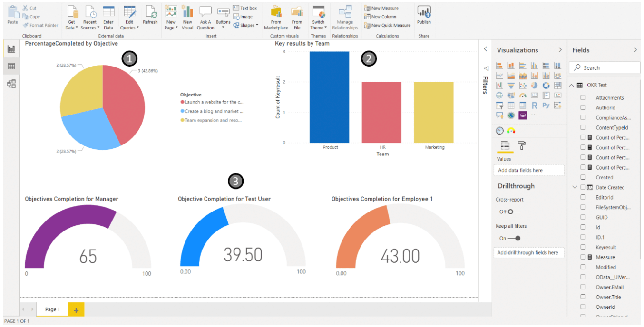Open the Buttons dropdown
The width and height of the screenshot is (644, 327).
point(223,18)
